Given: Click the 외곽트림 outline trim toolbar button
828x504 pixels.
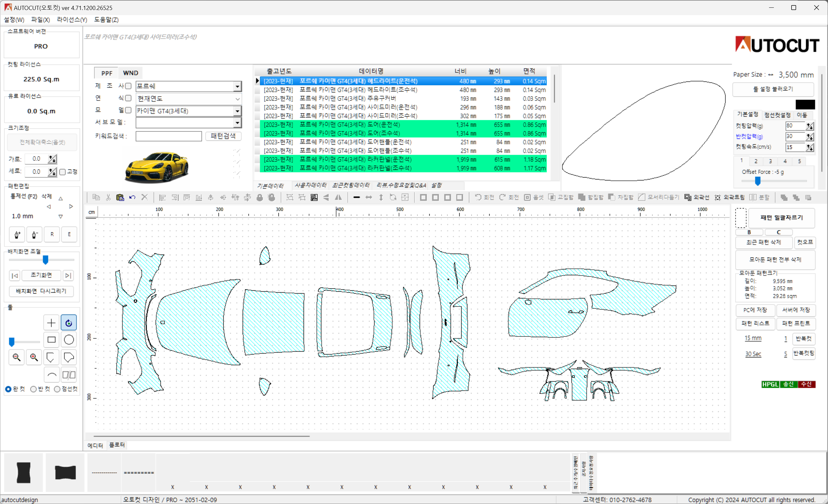Looking at the screenshot, I should [729, 197].
